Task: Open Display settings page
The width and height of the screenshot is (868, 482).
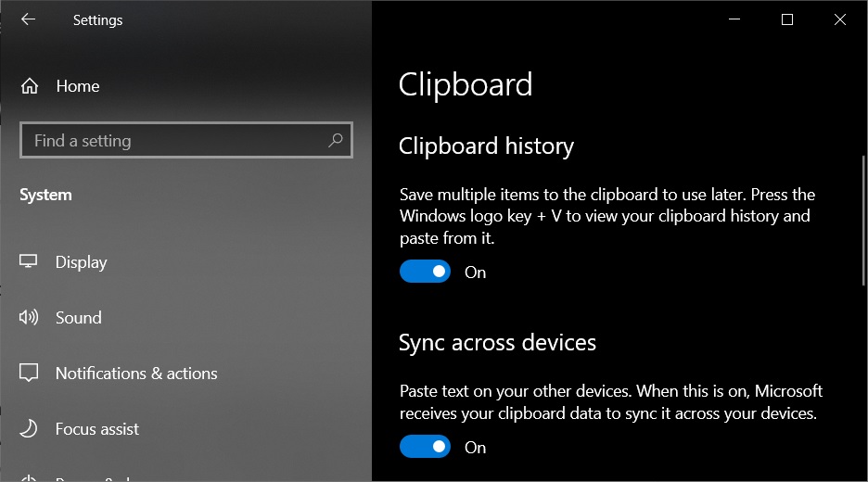Action: (82, 262)
